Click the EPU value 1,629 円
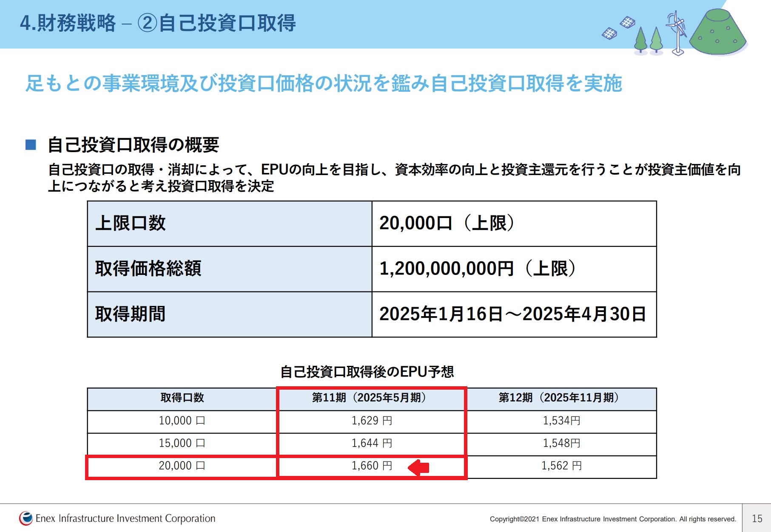Image resolution: width=771 pixels, height=532 pixels. [x=372, y=421]
